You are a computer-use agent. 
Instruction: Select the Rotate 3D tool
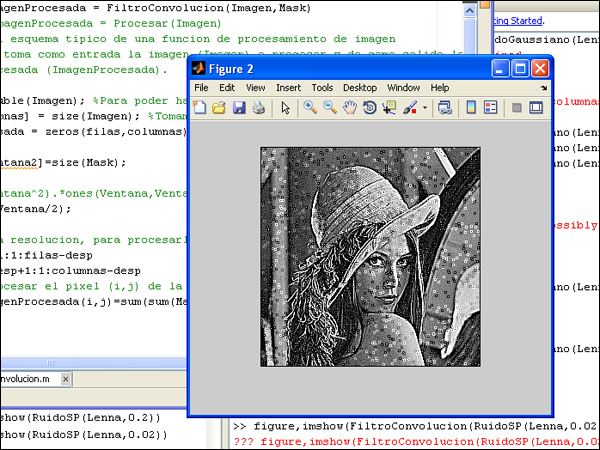(369, 107)
